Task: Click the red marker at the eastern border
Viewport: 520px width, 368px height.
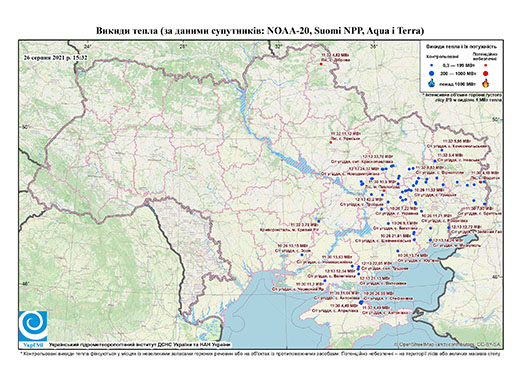Action: click(x=480, y=182)
